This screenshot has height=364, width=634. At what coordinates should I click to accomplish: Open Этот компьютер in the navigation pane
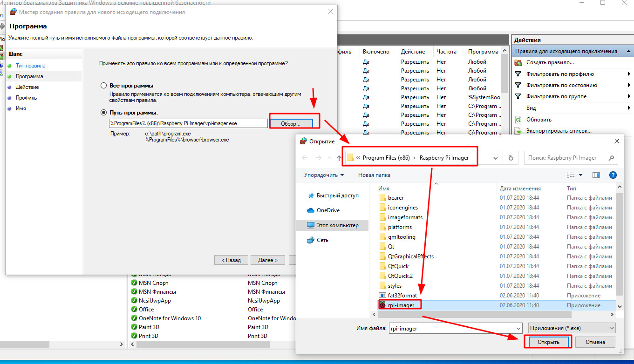[337, 225]
